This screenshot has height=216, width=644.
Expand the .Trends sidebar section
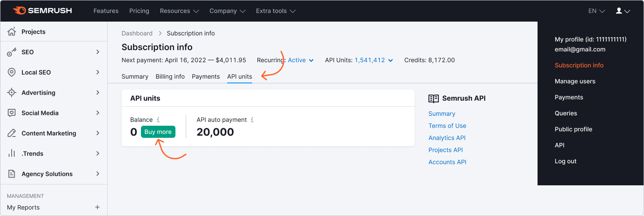point(98,153)
